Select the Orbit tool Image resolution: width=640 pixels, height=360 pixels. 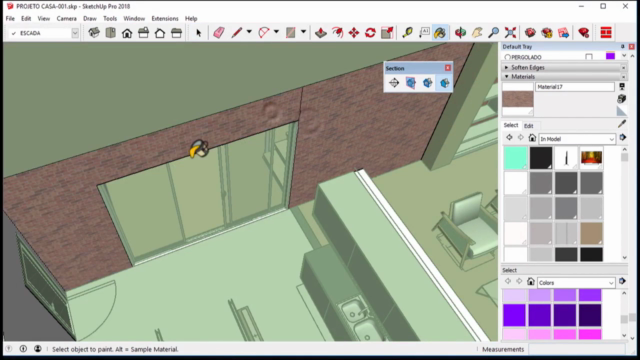(460, 33)
